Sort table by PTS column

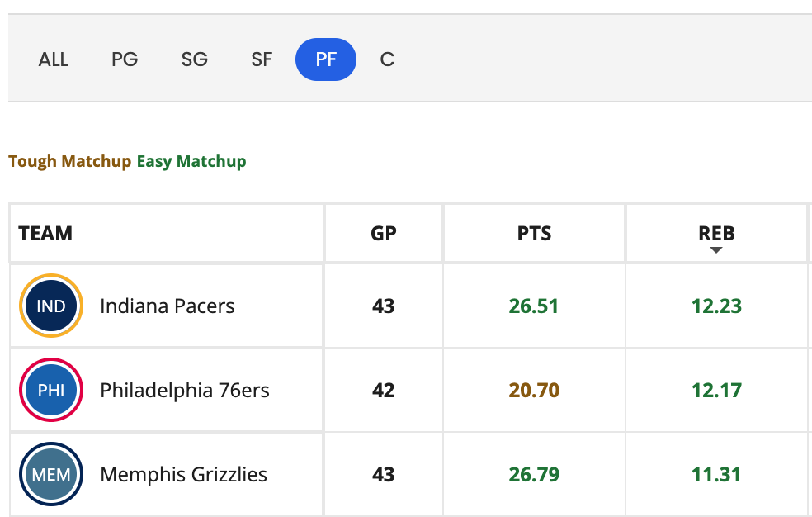(x=535, y=233)
